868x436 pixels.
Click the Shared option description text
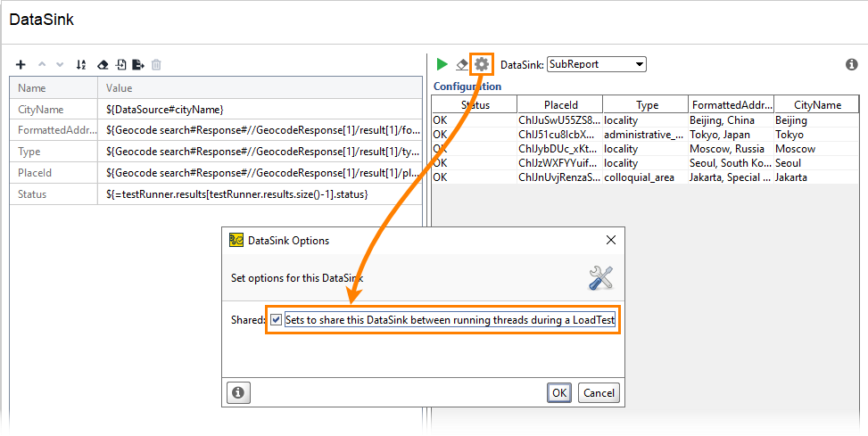click(x=450, y=320)
